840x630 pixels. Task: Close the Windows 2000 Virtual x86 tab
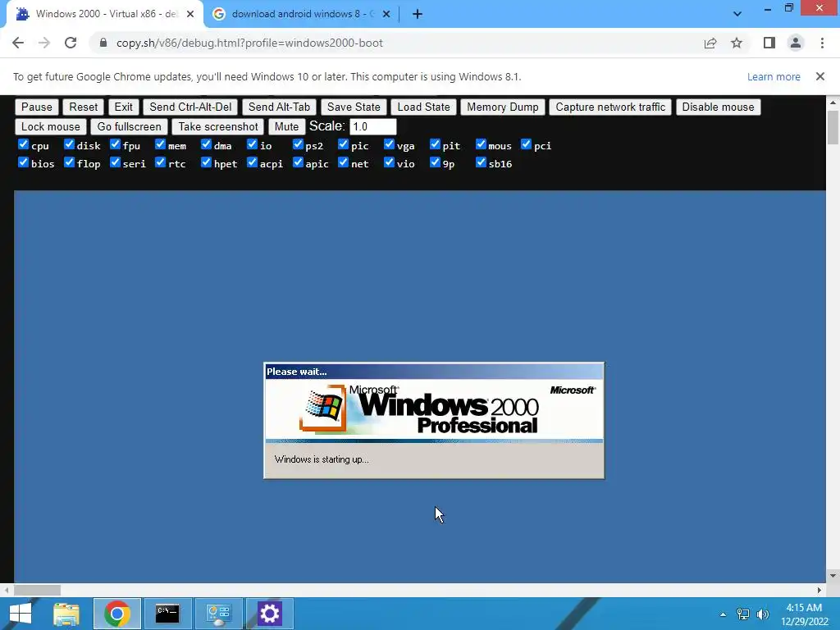(190, 14)
